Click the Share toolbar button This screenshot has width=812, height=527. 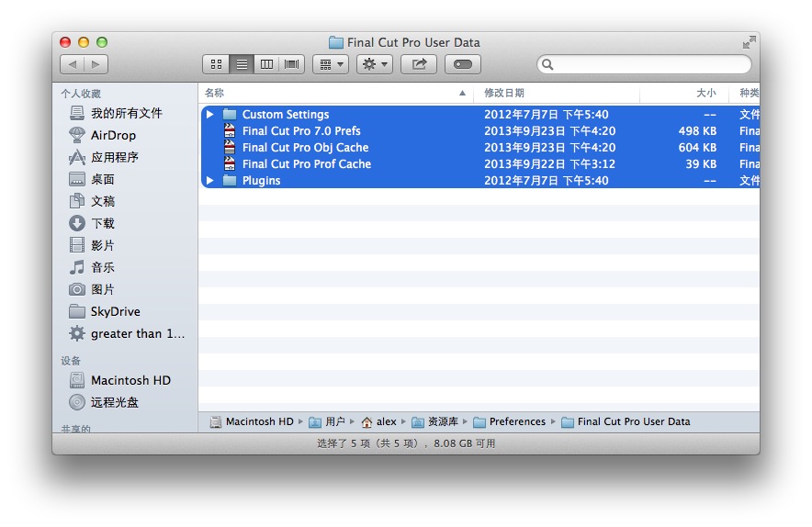click(419, 64)
